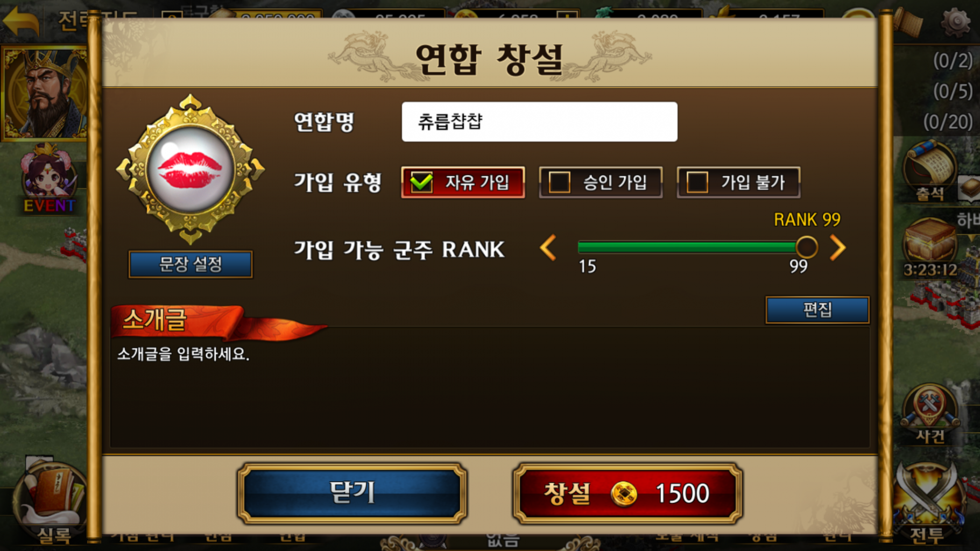Click the back arrow icon at top left
This screenshot has width=980, height=551.
click(x=22, y=20)
